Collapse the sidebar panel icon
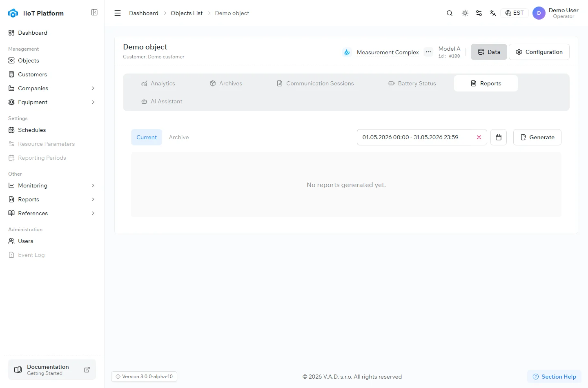The image size is (588, 388). (x=94, y=12)
